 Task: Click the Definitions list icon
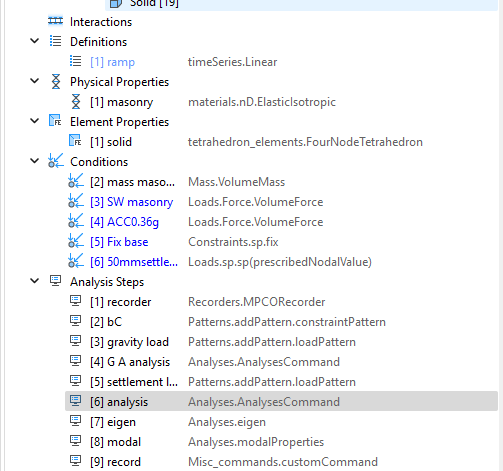[x=55, y=41]
